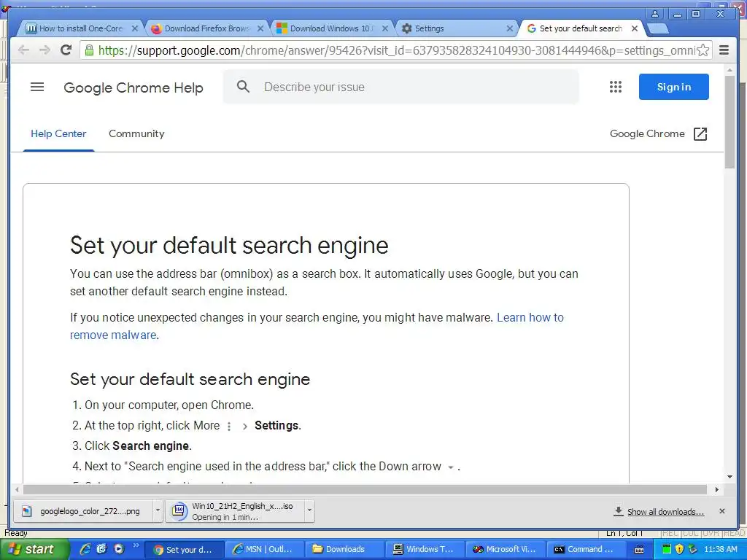
Task: Click the horizontal scrollbar thumb
Action: point(365,489)
